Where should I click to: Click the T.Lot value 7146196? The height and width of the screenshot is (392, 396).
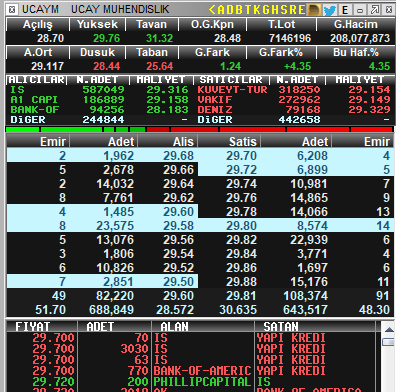pyautogui.click(x=290, y=38)
